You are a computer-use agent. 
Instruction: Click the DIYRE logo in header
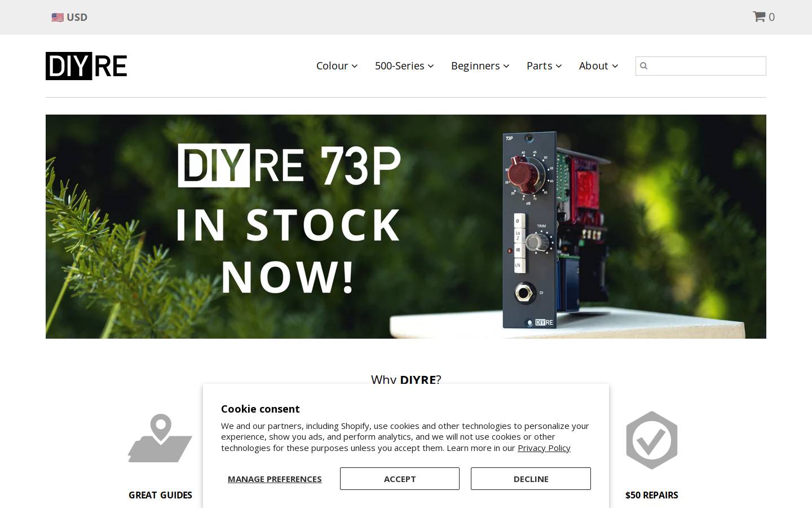86,66
